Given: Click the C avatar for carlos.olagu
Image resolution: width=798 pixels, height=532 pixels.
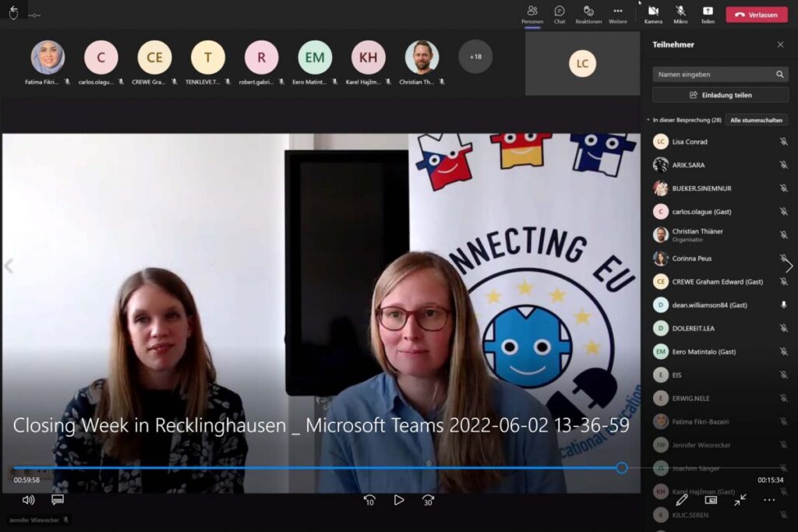Looking at the screenshot, I should 101,58.
